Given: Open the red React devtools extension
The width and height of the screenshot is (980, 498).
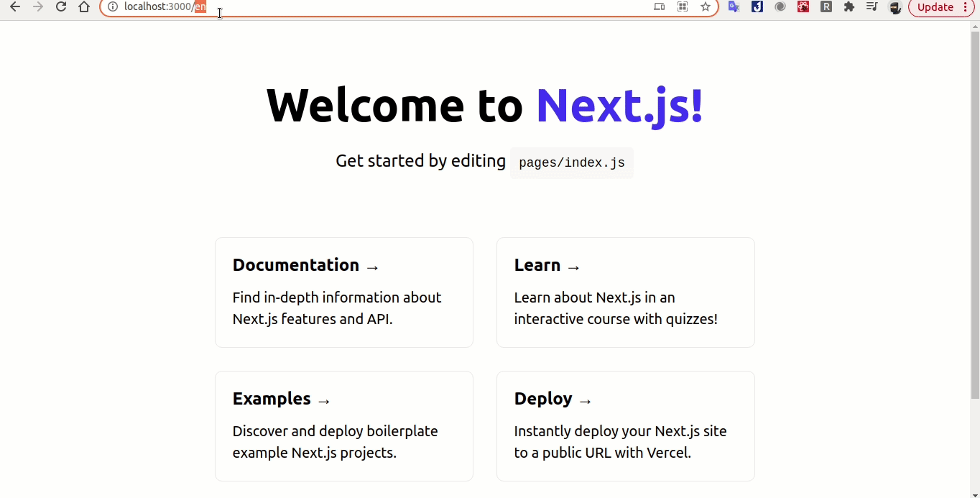Looking at the screenshot, I should [803, 7].
